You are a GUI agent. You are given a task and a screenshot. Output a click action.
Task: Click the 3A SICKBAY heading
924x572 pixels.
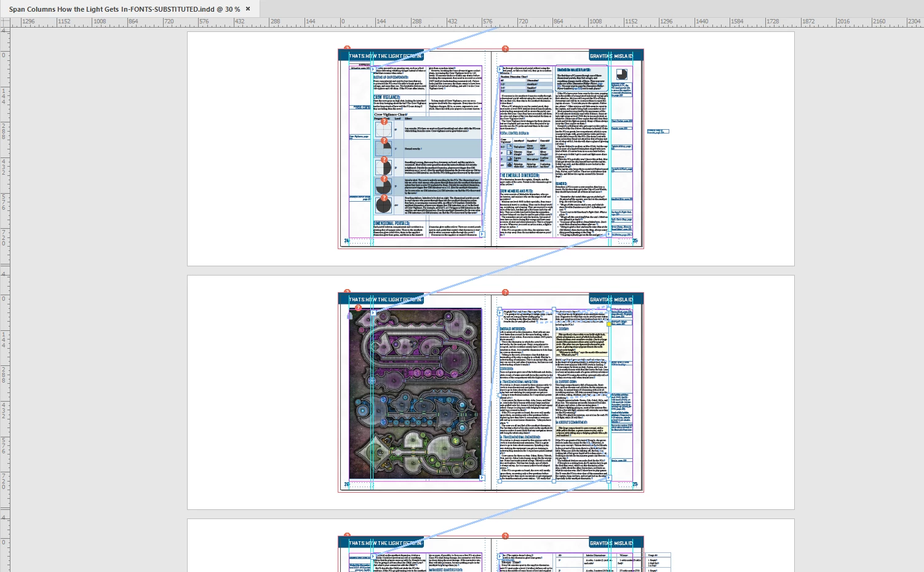563,329
